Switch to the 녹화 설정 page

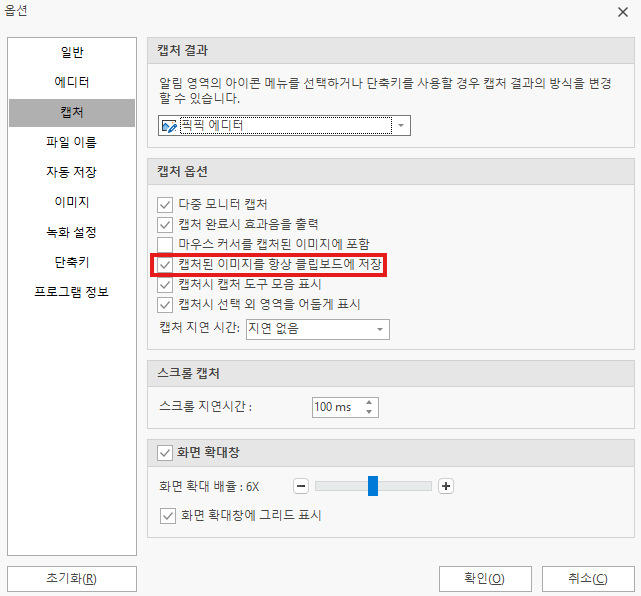pos(72,232)
